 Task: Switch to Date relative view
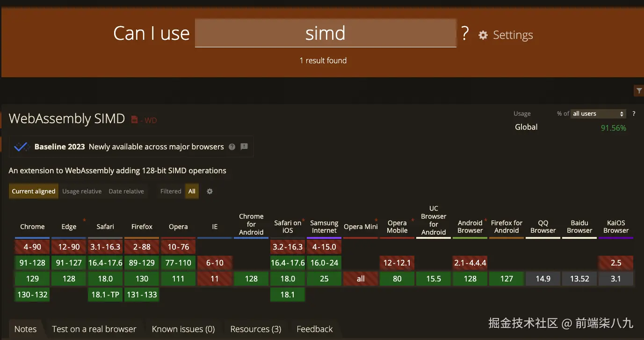coord(126,191)
